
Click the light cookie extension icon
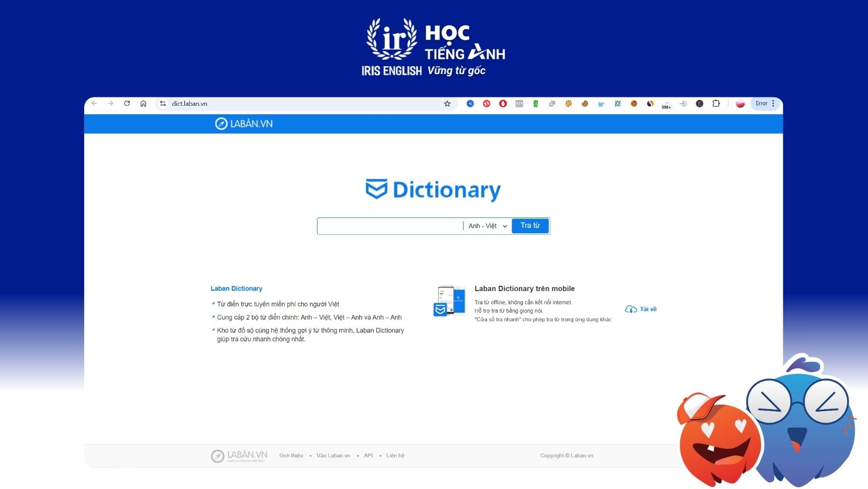pos(585,104)
